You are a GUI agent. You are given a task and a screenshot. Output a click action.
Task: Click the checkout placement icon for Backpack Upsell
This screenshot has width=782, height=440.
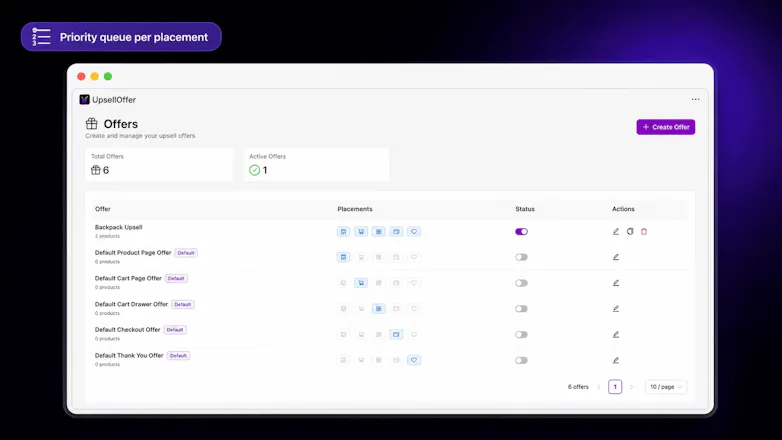point(396,231)
